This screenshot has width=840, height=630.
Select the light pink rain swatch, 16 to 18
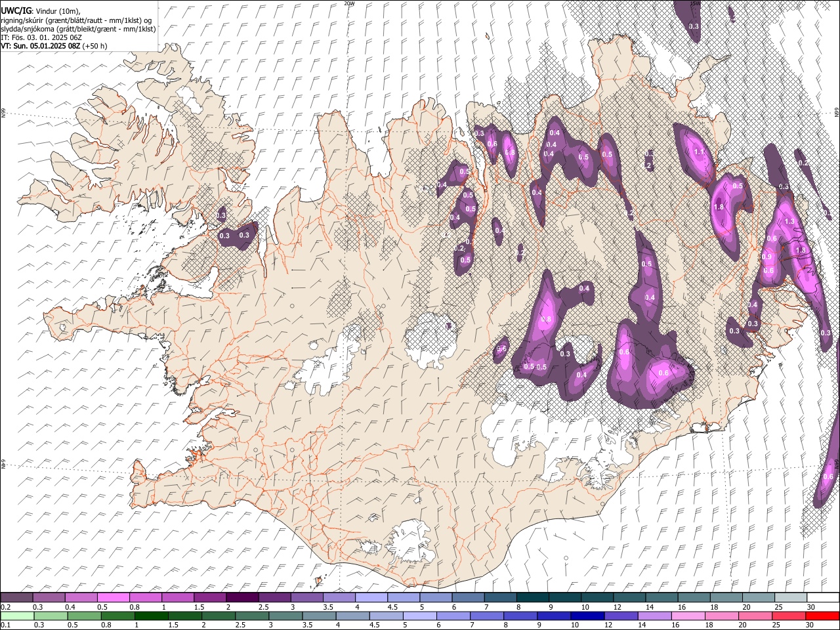pos(688,616)
